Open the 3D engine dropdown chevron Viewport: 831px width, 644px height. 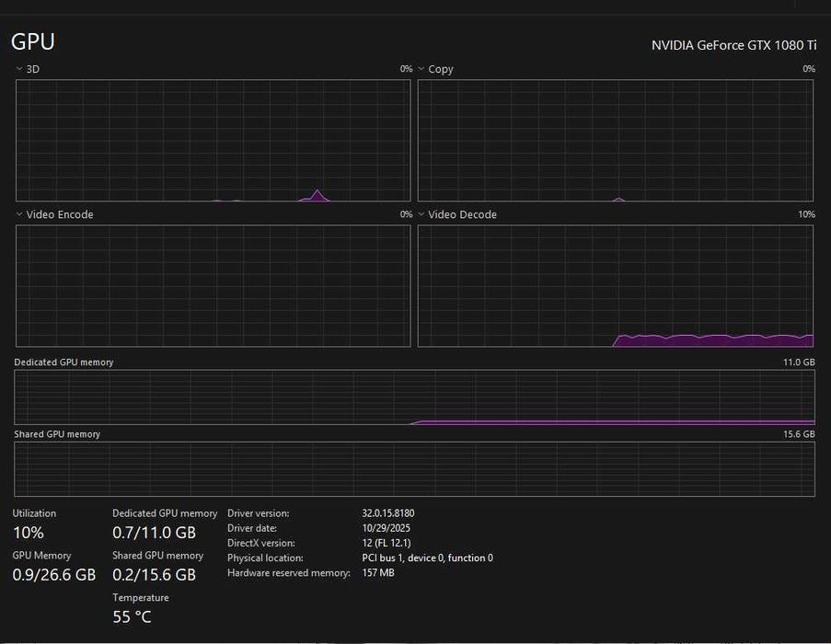point(19,69)
